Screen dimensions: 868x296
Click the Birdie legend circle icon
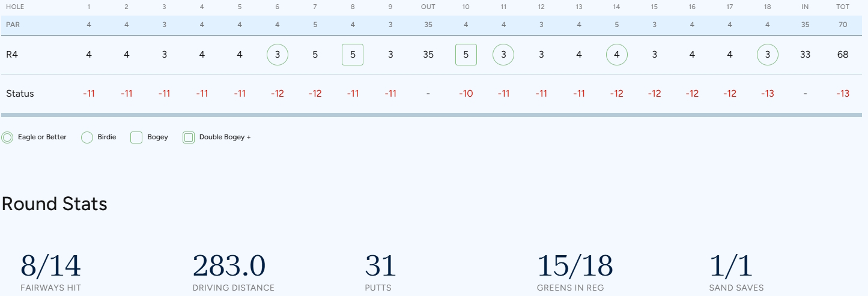coord(86,137)
